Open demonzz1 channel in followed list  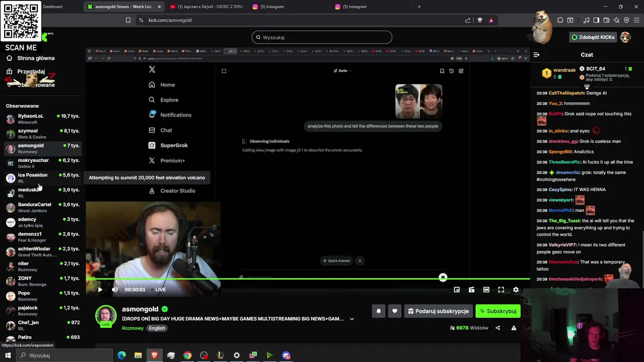point(42,237)
